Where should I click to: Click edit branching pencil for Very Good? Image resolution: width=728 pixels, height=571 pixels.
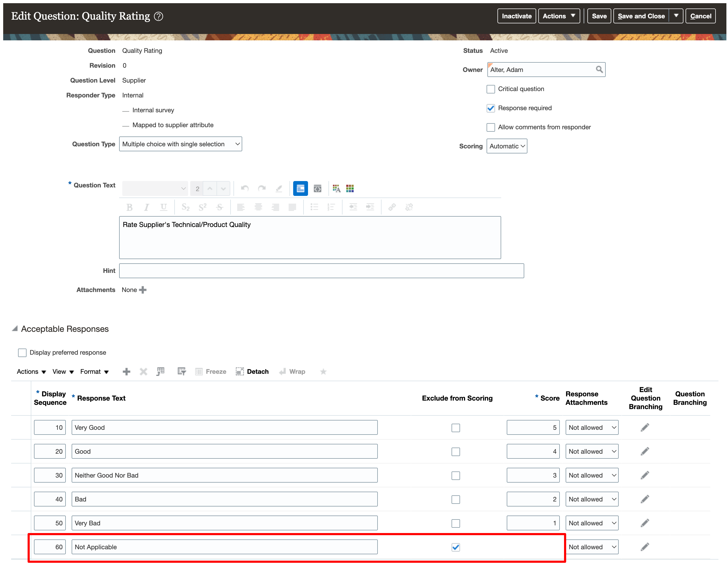(644, 427)
